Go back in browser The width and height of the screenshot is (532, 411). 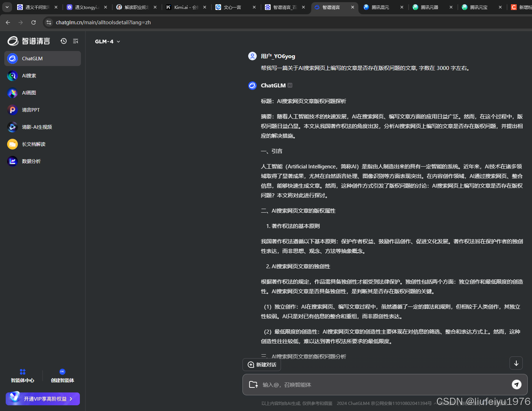[8, 22]
